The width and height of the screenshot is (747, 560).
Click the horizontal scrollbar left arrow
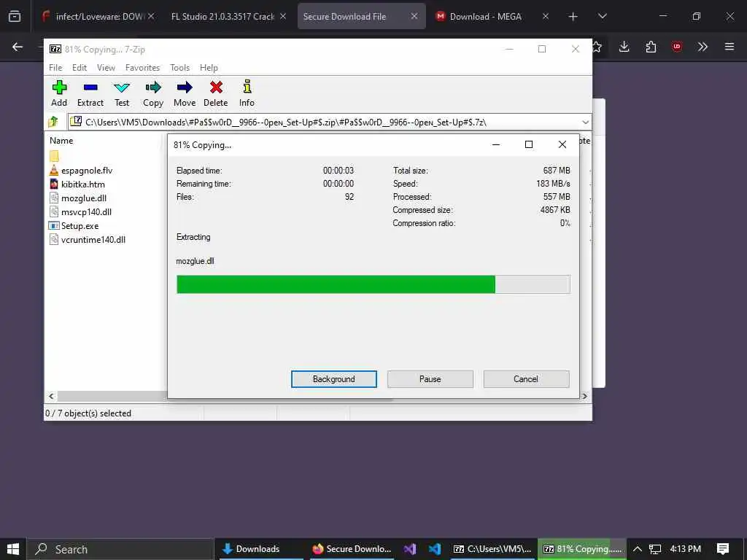click(x=52, y=396)
